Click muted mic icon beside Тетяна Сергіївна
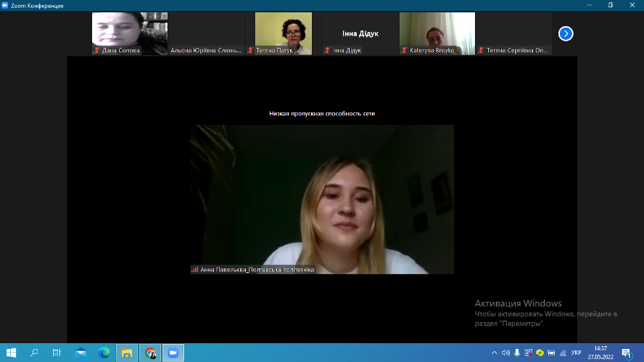Screen dimensions: 644x362 481,50
